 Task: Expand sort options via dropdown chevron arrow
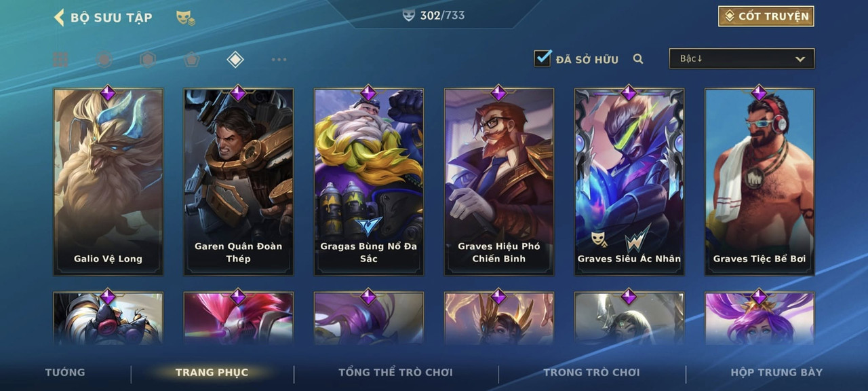[800, 60]
